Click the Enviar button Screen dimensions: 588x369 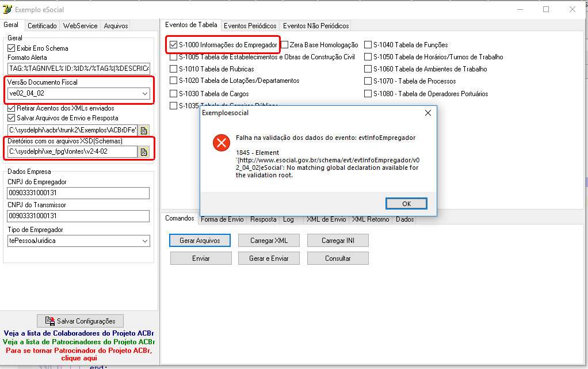click(x=201, y=258)
